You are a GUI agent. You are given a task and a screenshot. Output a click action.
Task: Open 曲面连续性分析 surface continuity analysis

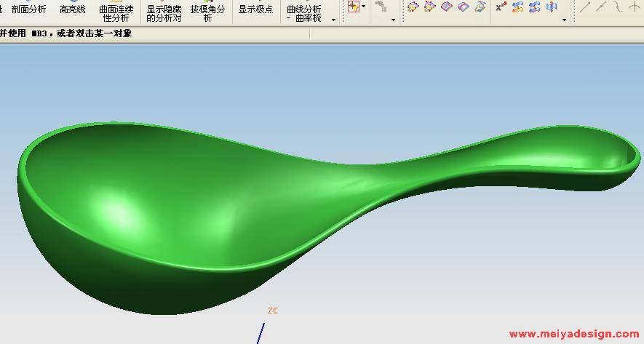116,13
